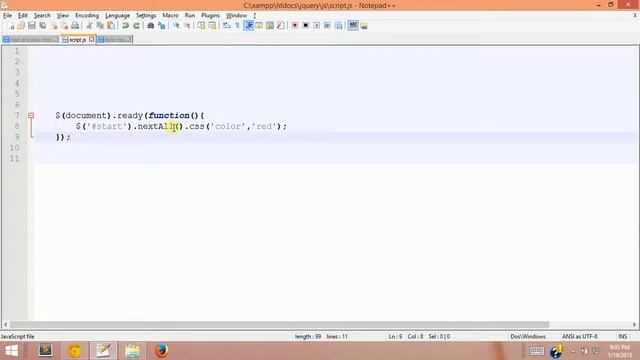Open the Settings menu
Image resolution: width=640 pixels, height=360 pixels.
[x=146, y=16]
